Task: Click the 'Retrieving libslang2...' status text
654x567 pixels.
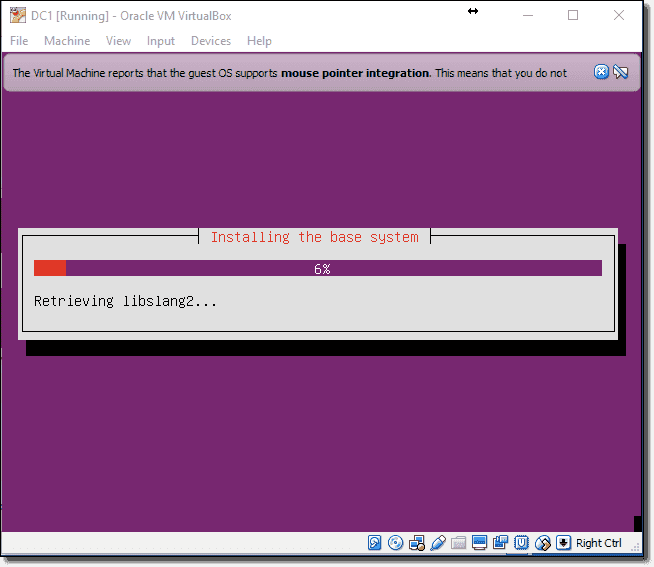Action: 126,301
